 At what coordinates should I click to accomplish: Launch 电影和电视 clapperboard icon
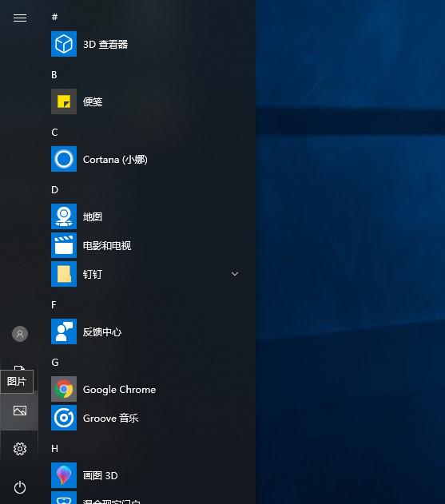click(x=64, y=245)
